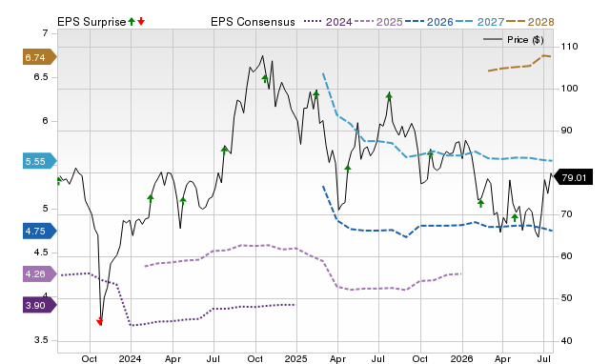The height and width of the screenshot is (364, 610).
Task: Click the green surprise arrow after the 2024 gridline
Action: point(151,198)
